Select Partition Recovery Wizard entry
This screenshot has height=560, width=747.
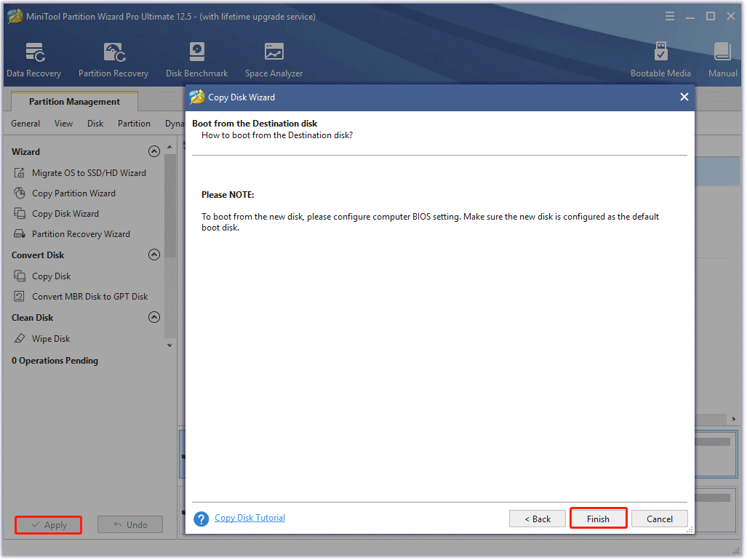tap(81, 234)
